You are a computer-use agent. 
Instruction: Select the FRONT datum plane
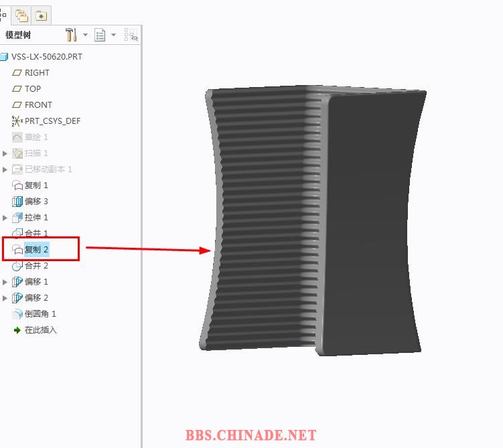click(38, 105)
